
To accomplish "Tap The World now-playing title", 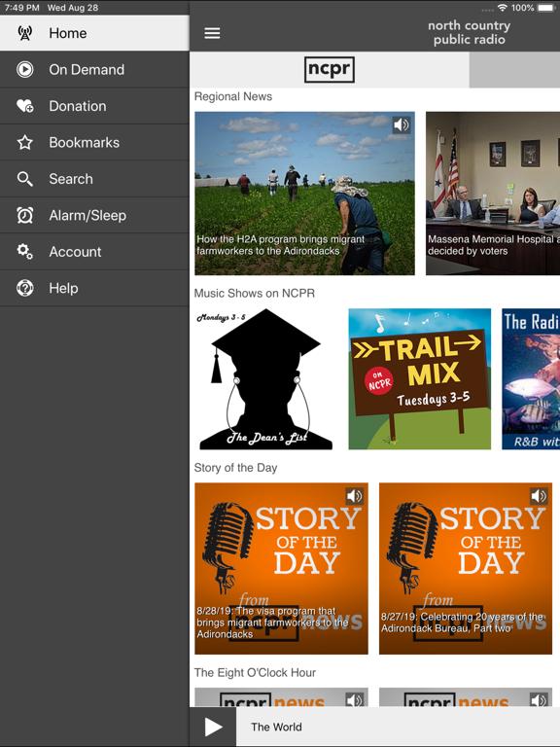I will click(276, 727).
